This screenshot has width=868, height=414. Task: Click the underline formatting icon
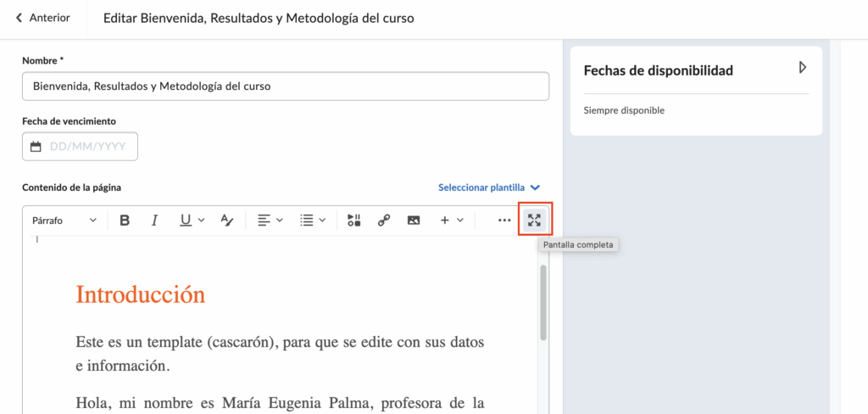186,221
